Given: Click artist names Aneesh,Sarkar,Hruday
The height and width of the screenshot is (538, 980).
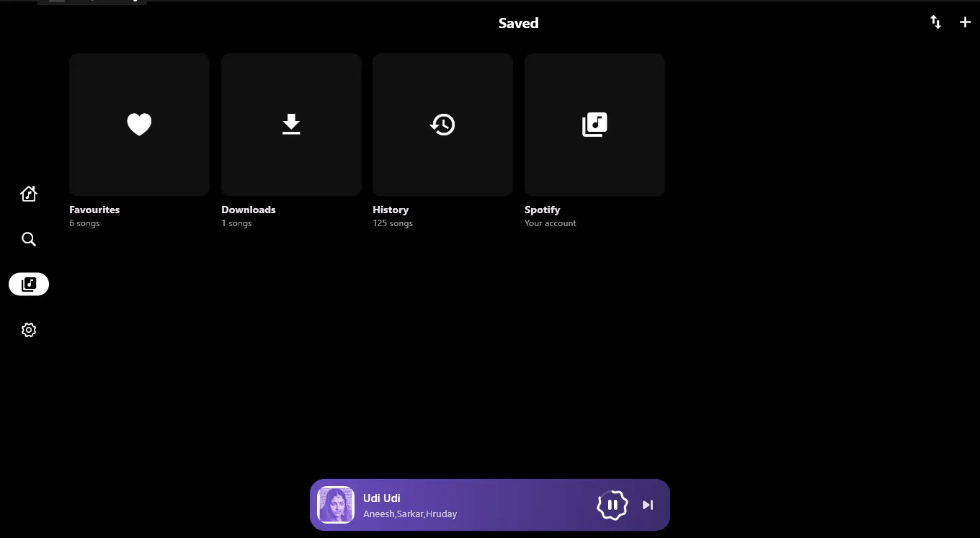Looking at the screenshot, I should (410, 514).
